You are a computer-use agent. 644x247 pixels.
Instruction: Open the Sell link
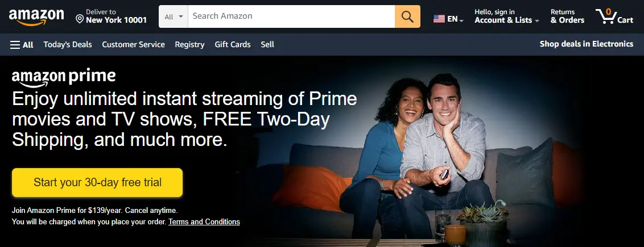(x=267, y=45)
